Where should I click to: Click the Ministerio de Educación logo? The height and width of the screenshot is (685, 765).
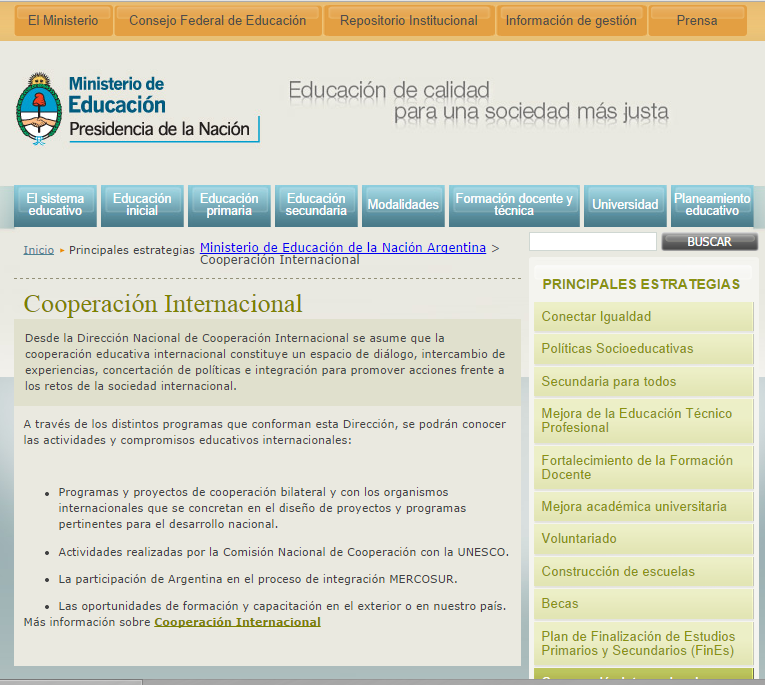[137, 109]
